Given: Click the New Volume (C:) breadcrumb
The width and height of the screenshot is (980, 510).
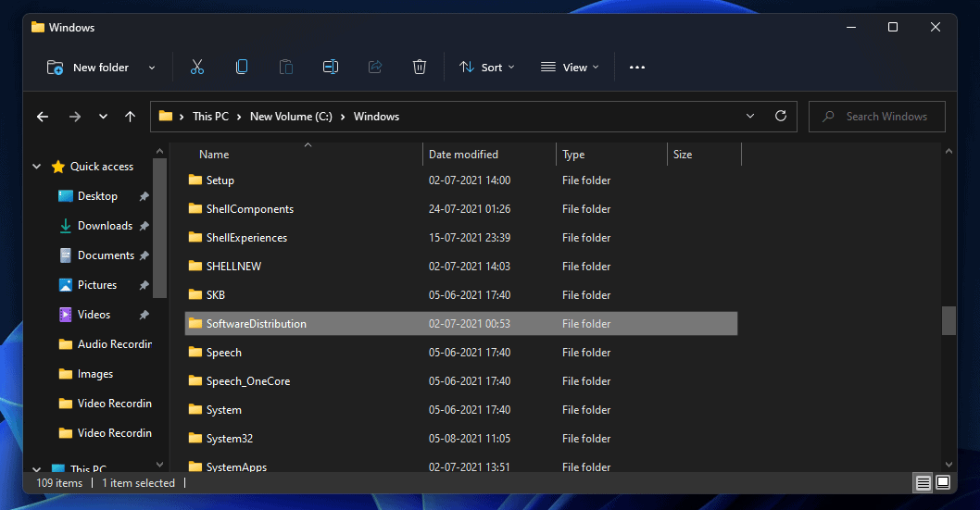Looking at the screenshot, I should tap(293, 117).
